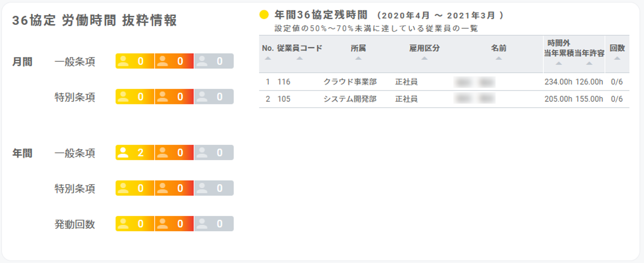Screen dimensions: 644x263
Task: Sort by 回数 column arrow
Action: (x=617, y=59)
